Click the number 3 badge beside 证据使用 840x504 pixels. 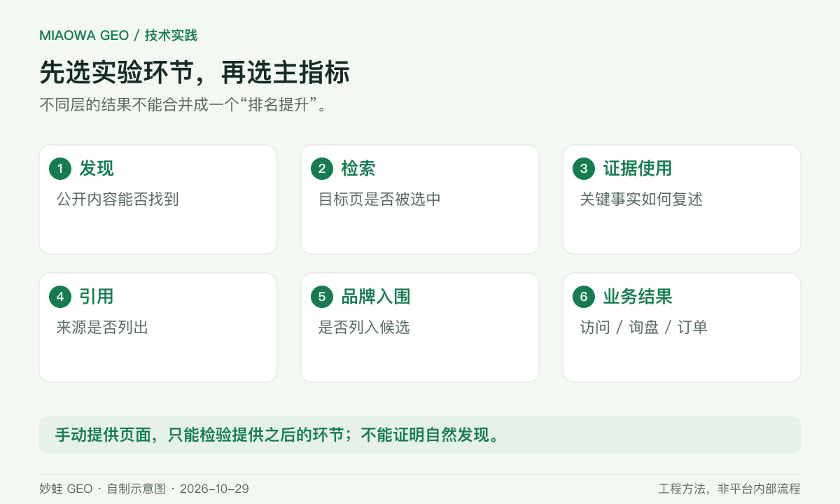pos(584,169)
